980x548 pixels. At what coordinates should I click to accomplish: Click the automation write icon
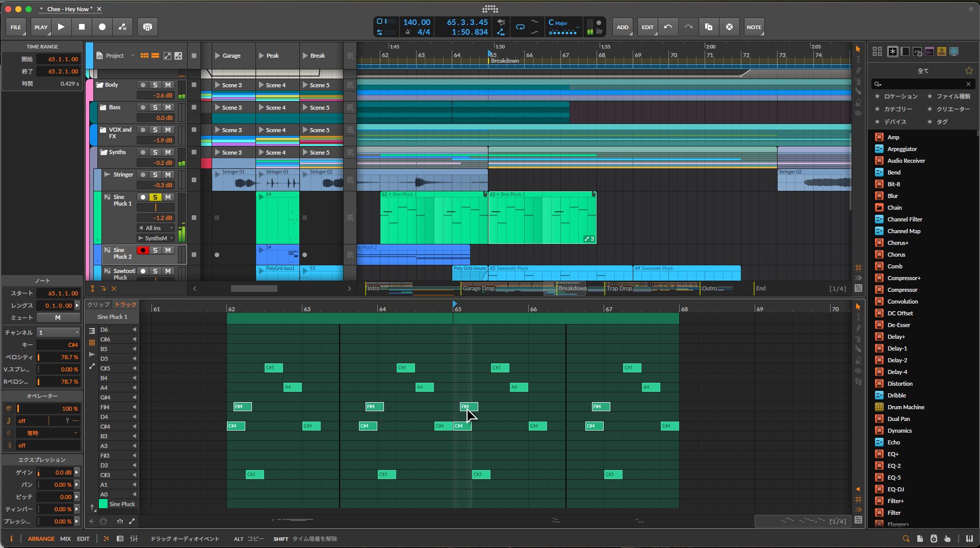click(x=122, y=27)
